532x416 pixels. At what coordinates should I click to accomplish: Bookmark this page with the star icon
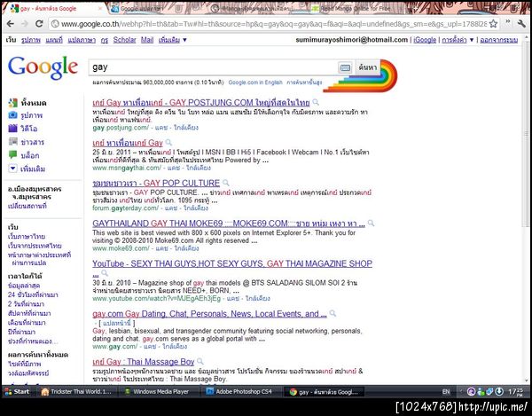(x=493, y=24)
